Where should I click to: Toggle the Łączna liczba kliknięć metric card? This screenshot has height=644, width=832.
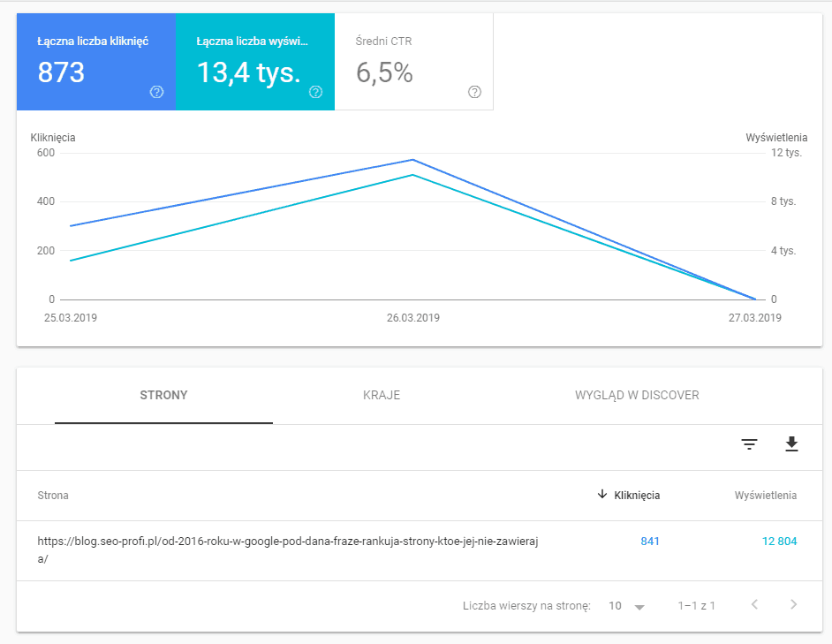pyautogui.click(x=95, y=62)
